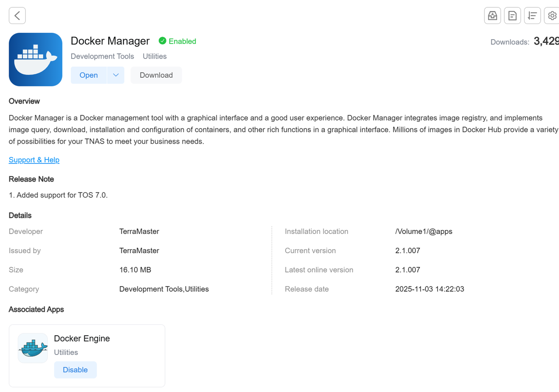Open the manual installation icon
The width and height of the screenshot is (559, 392).
pyautogui.click(x=492, y=15)
